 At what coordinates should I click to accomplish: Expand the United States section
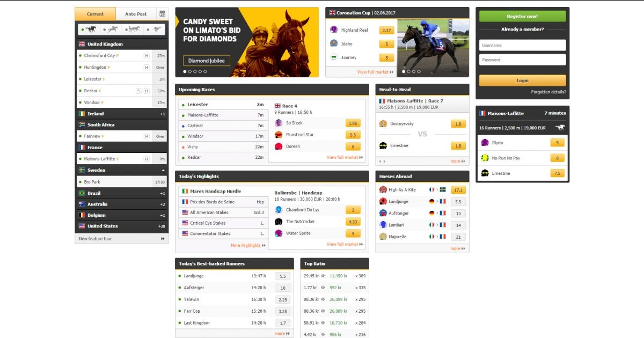coord(121,226)
